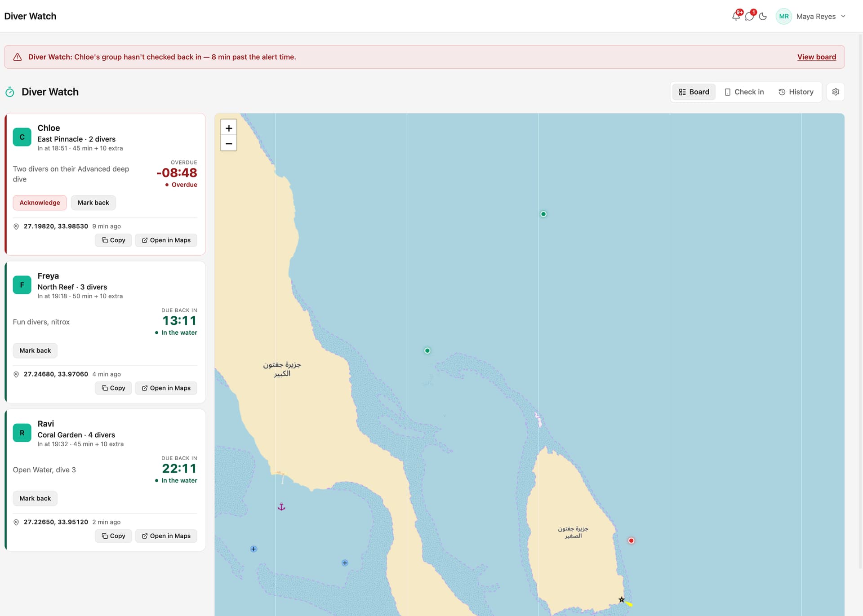Select the -08:48 overdue timer
This screenshot has width=863, height=616.
point(177,173)
